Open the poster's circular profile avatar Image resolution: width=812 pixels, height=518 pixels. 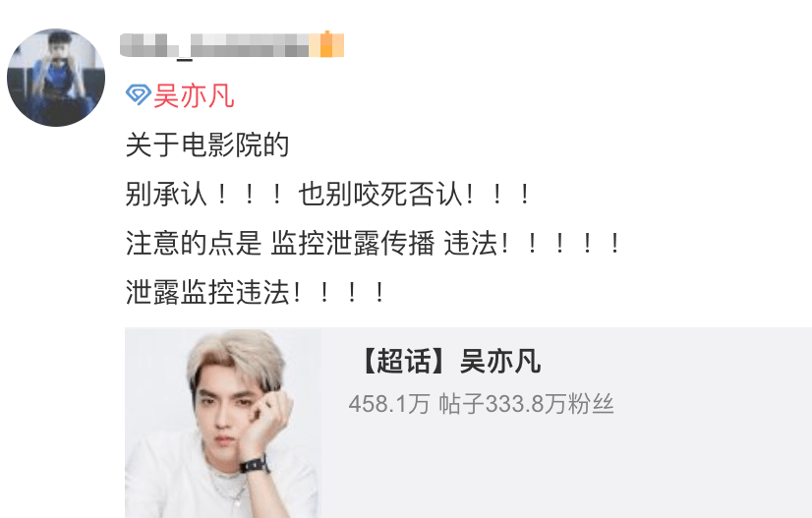[x=56, y=78]
